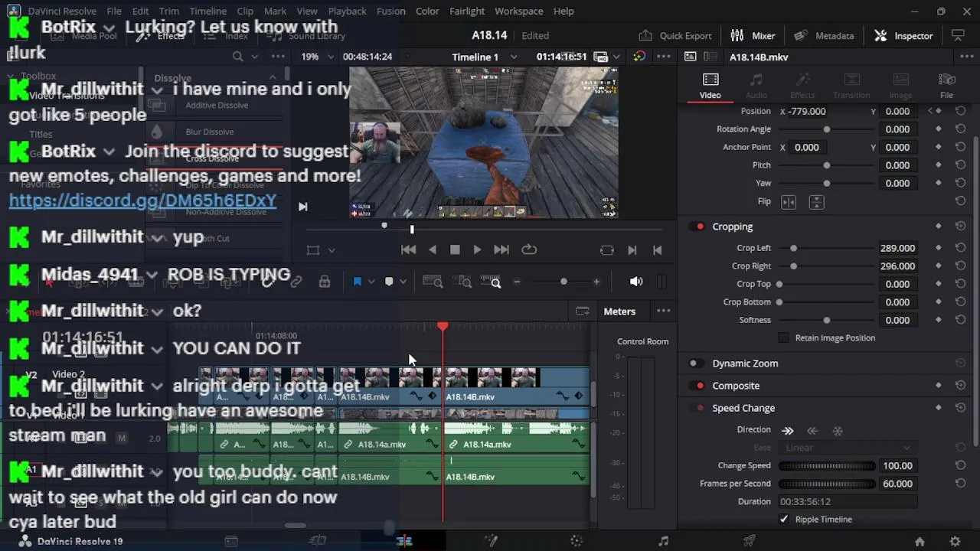The image size is (980, 551).
Task: Open project manager home icon
Action: (920, 541)
